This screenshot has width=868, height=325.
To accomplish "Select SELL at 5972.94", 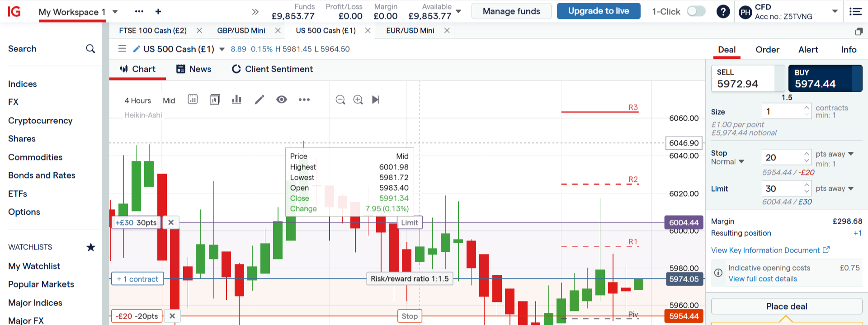I will [748, 79].
